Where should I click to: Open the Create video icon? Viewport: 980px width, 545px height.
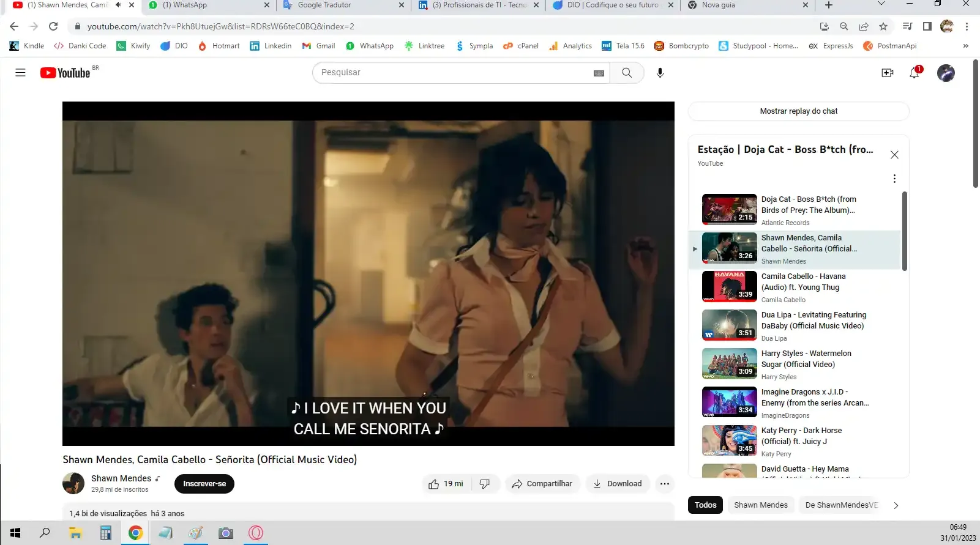click(x=887, y=73)
